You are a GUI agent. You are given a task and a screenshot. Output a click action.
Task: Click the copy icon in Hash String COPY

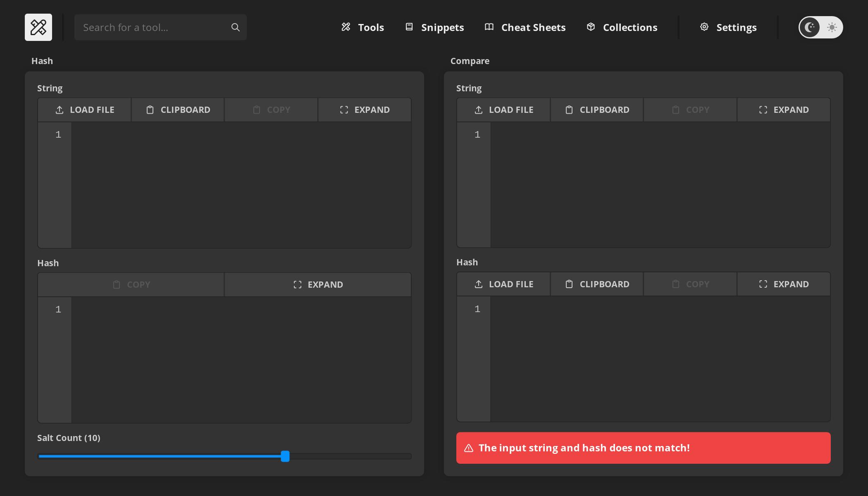click(257, 110)
